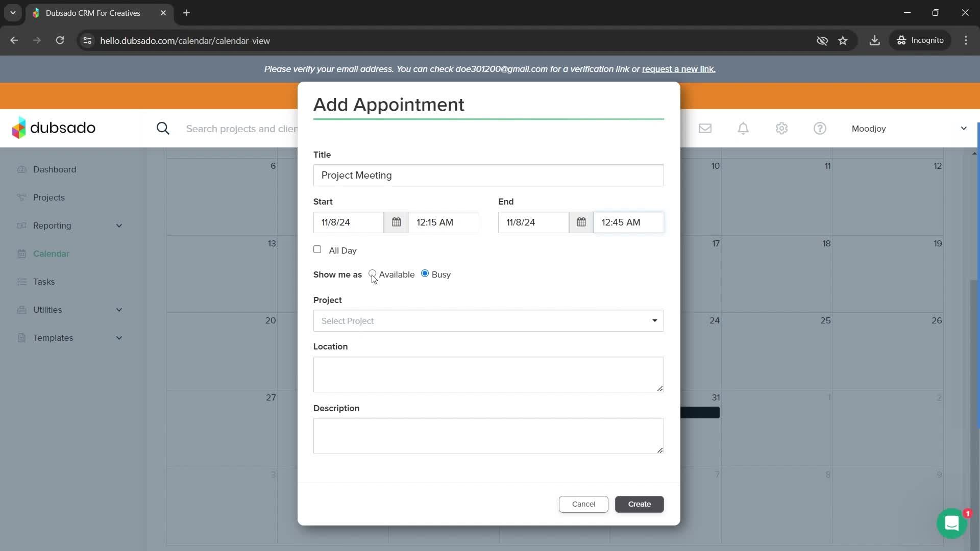980x551 pixels.
Task: Go back in browser history
Action: [14, 40]
